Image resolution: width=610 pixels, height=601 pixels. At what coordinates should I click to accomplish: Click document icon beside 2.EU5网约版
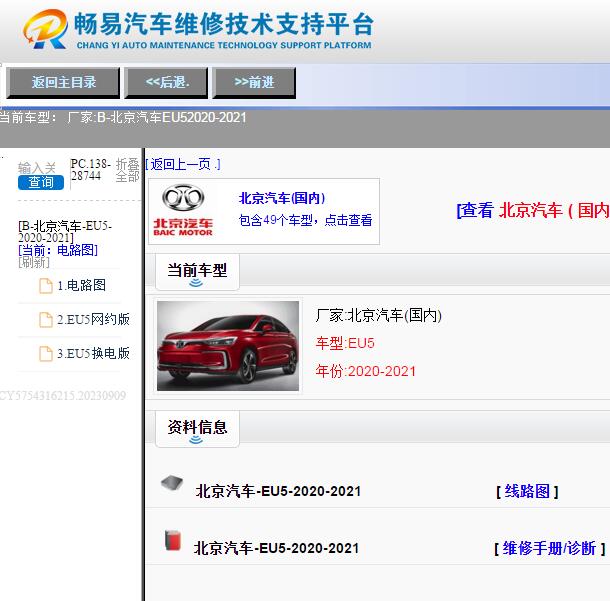pos(46,320)
